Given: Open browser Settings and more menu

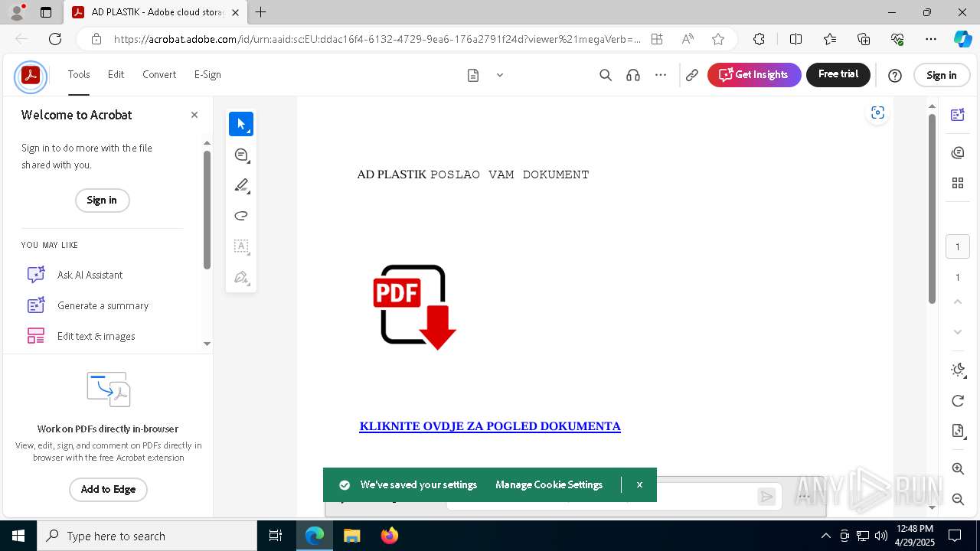Looking at the screenshot, I should 931,39.
